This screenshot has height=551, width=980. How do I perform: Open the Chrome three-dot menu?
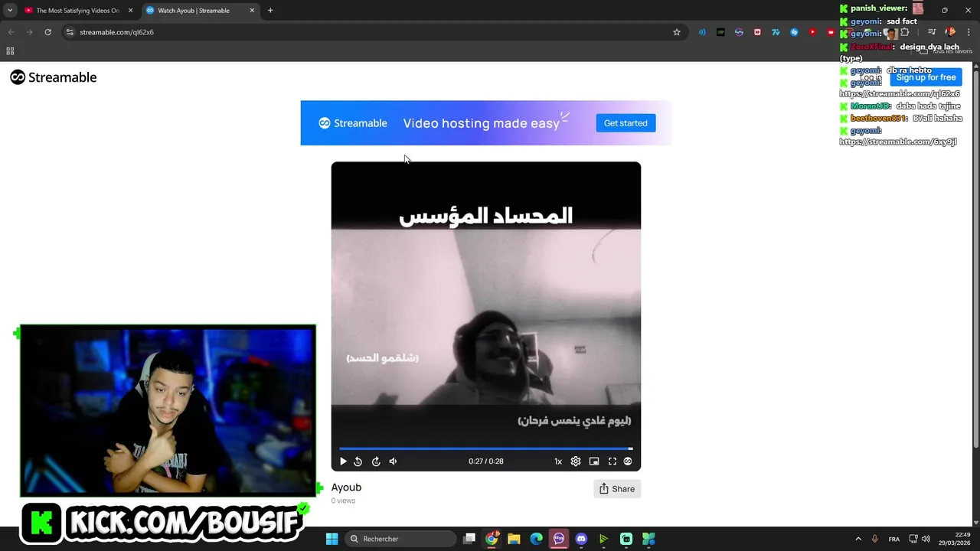pos(969,32)
